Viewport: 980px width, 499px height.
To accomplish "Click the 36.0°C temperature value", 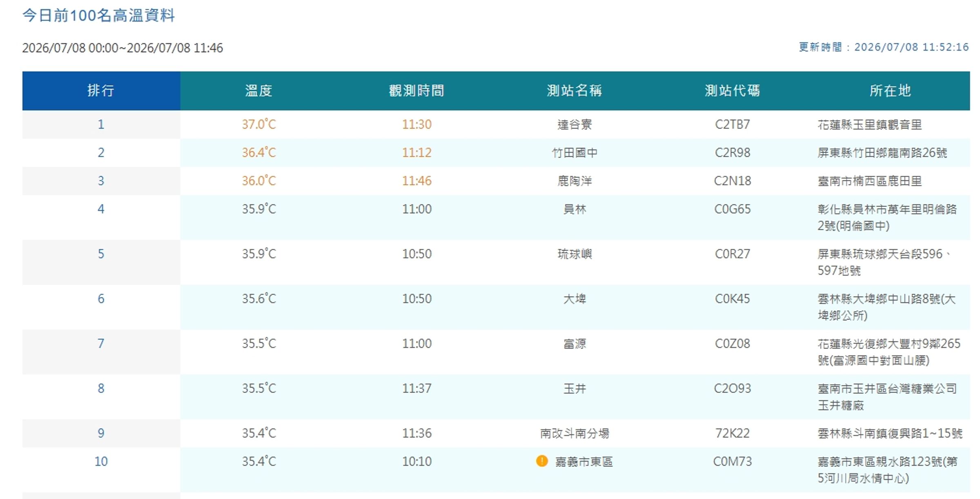I will 259,181.
